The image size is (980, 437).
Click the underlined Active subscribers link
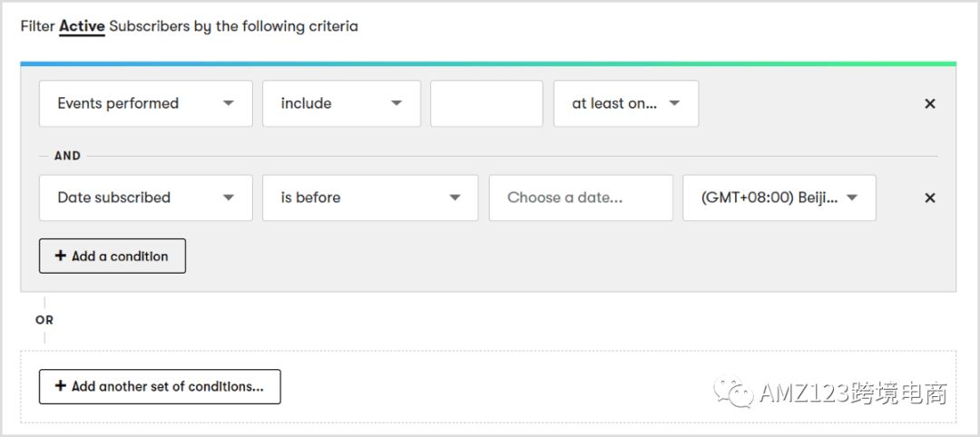82,26
